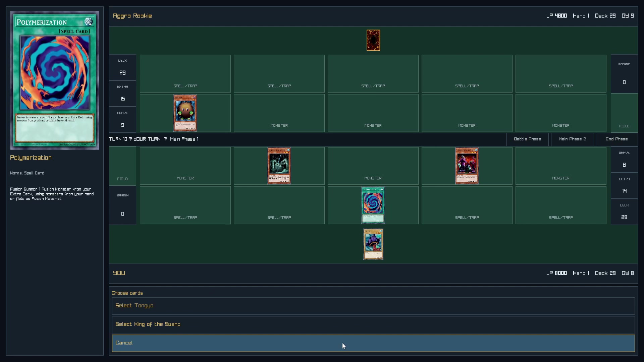Choose the Select Tongyo option
Image resolution: width=644 pixels, height=362 pixels.
373,306
